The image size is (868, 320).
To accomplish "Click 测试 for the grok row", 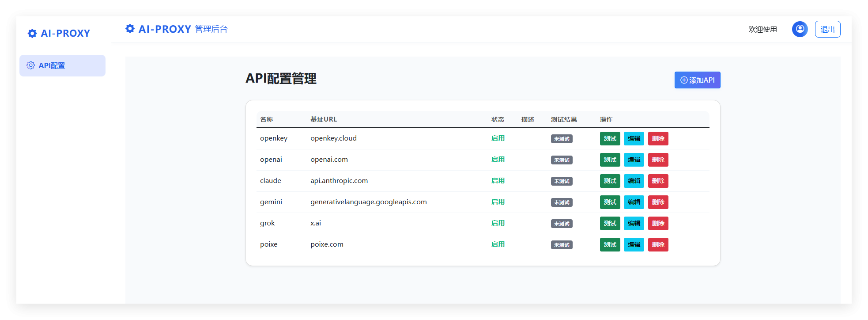I will click(x=610, y=223).
